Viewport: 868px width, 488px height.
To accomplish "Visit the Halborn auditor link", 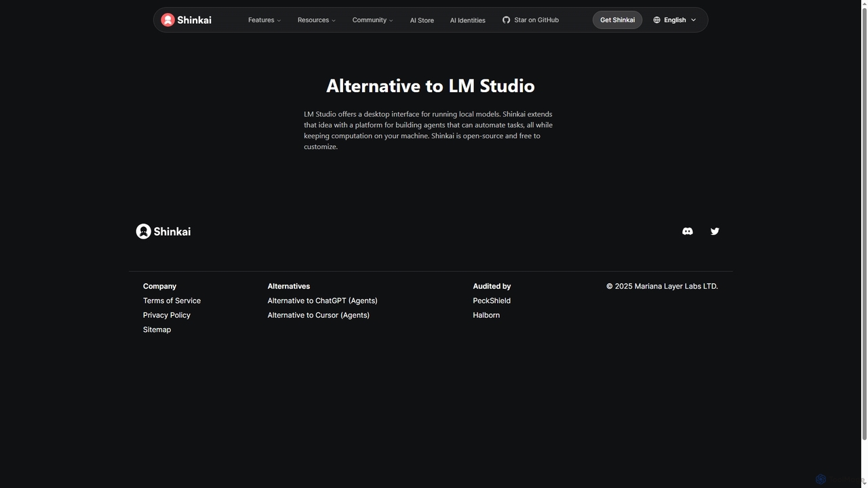I will [x=486, y=315].
